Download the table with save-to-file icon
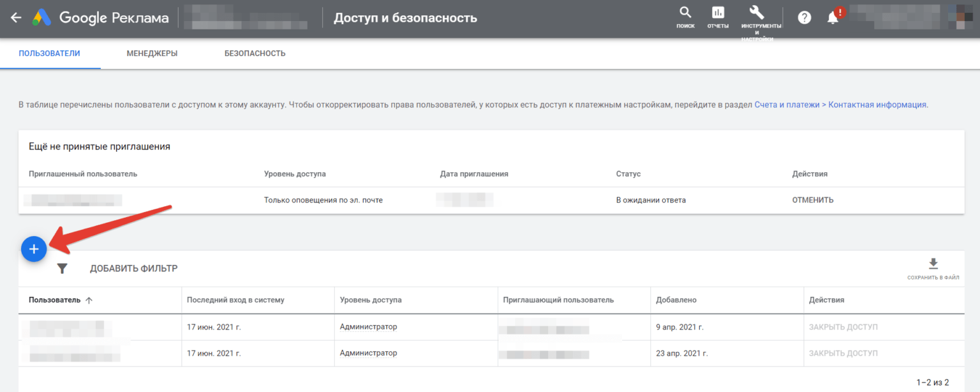Viewport: 980px width, 392px height. [x=933, y=264]
